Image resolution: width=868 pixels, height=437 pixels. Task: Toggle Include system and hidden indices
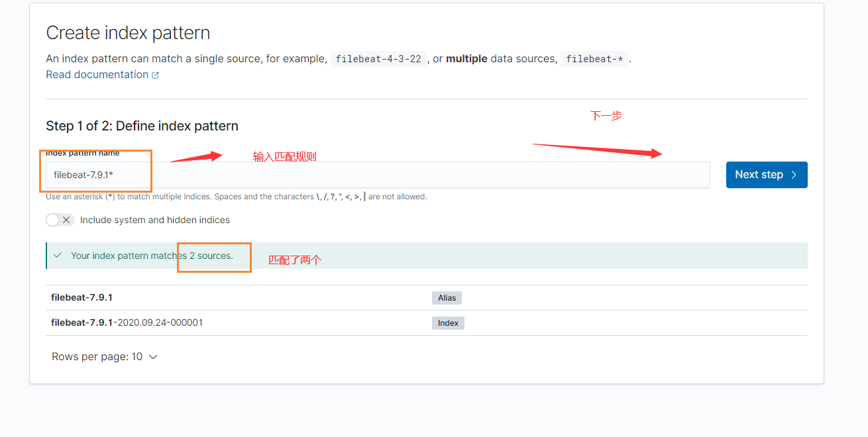pos(60,220)
